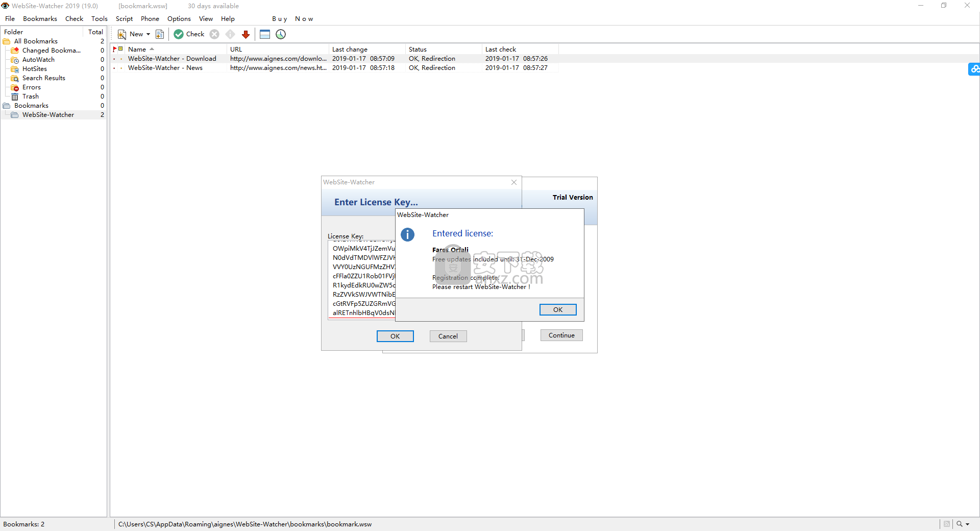Open the File menu

[x=10, y=19]
